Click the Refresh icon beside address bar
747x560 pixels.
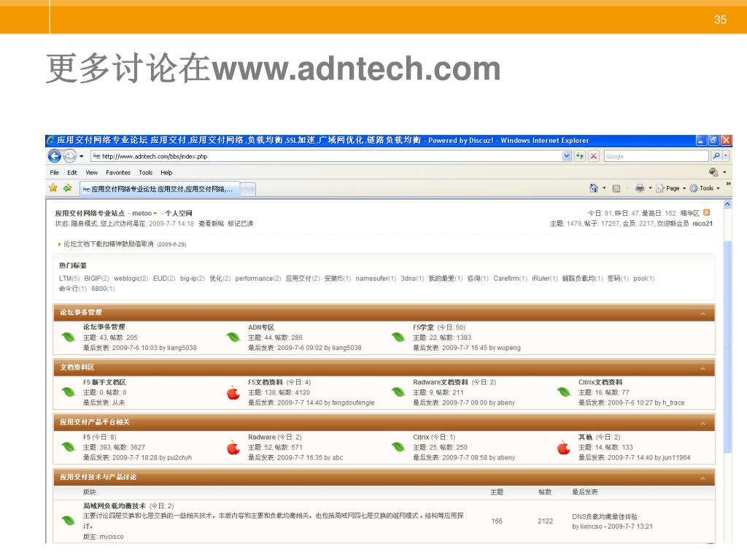(x=581, y=156)
